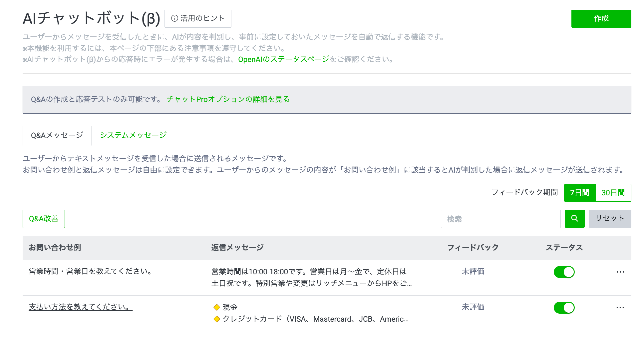Open the OpenAIのステータスページ link
The width and height of the screenshot is (644, 342).
click(x=283, y=59)
